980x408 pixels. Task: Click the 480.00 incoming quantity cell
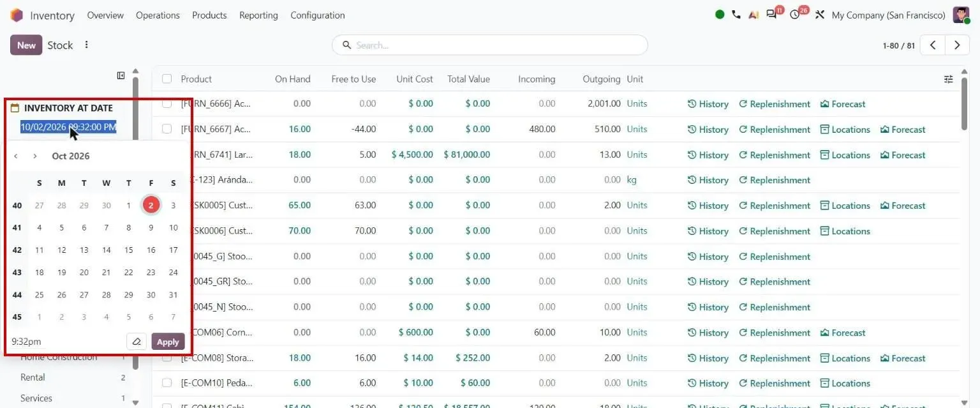coord(542,129)
